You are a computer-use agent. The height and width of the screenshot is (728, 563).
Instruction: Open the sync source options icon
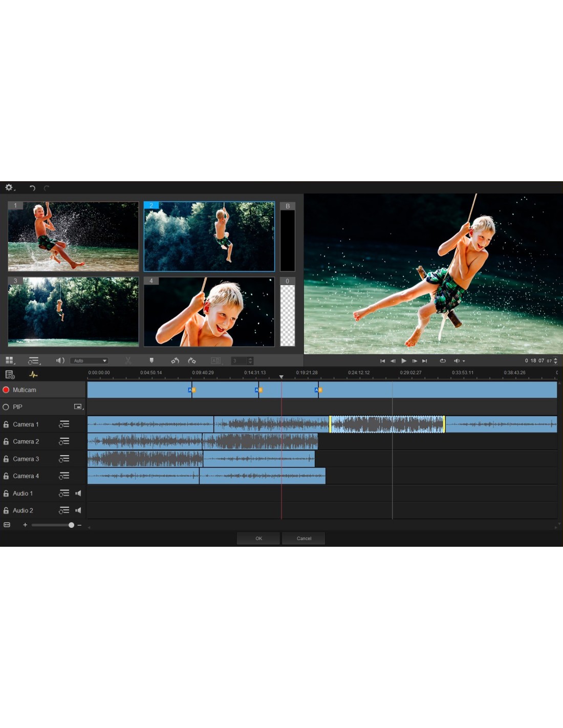(x=34, y=360)
